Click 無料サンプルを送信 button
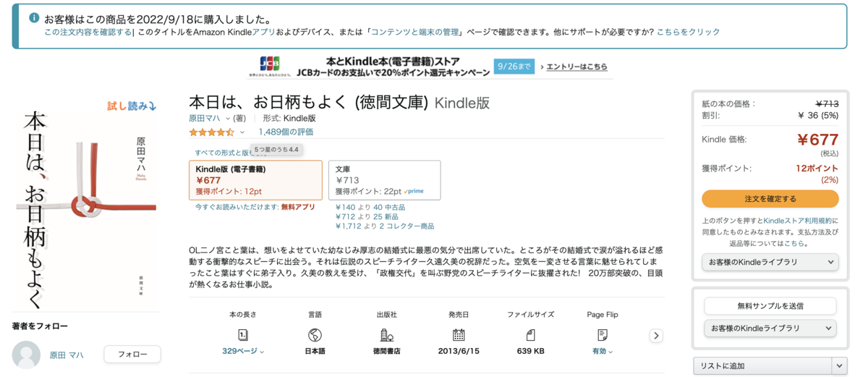 [x=770, y=306]
